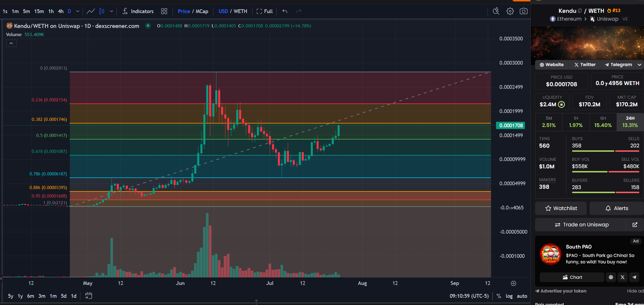
Task: Click Hide ad link
Action: [635, 291]
